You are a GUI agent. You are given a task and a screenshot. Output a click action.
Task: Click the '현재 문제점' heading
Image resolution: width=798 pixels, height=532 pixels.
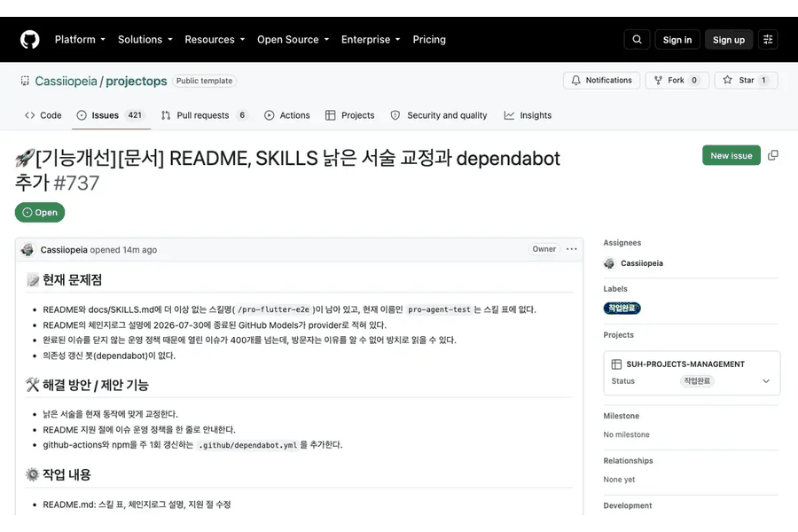click(x=72, y=280)
